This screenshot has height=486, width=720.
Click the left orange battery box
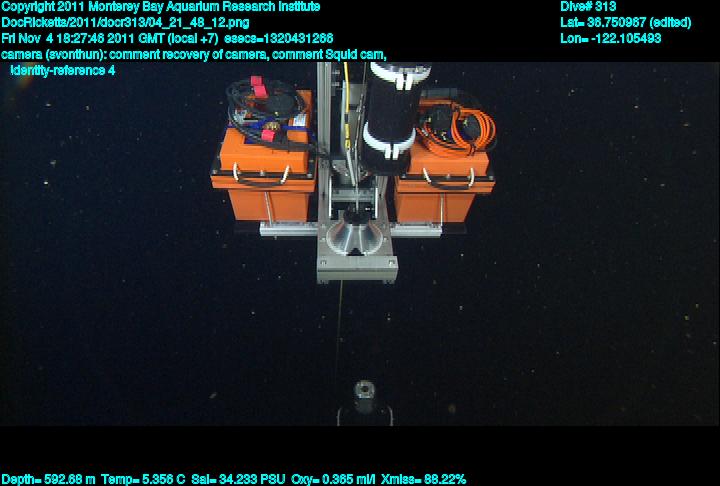point(263,185)
